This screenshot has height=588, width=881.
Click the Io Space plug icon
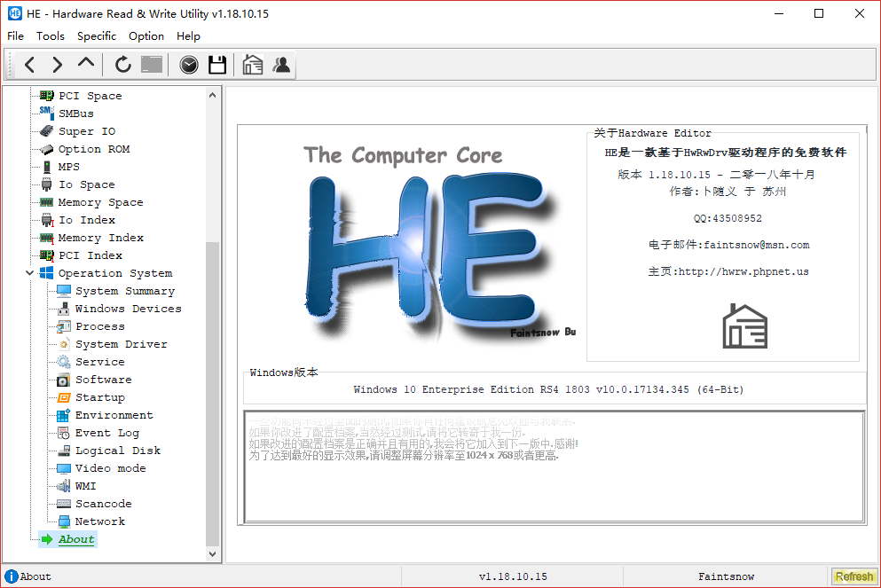coord(47,184)
